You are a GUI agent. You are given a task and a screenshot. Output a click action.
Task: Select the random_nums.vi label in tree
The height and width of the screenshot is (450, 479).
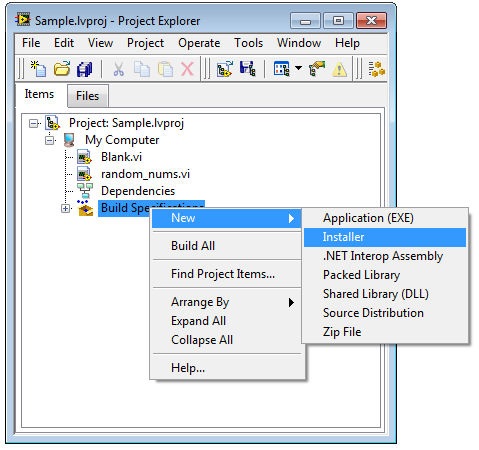click(146, 174)
